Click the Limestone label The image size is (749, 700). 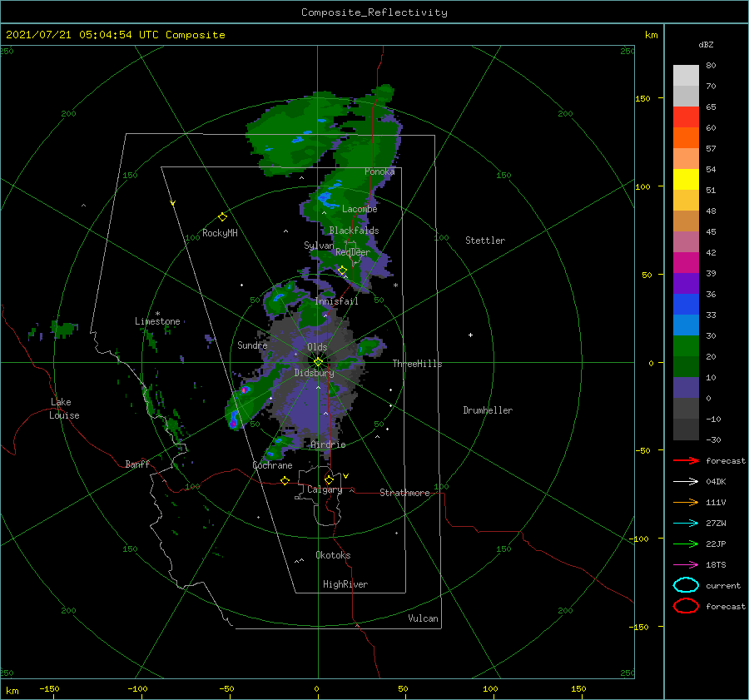157,321
